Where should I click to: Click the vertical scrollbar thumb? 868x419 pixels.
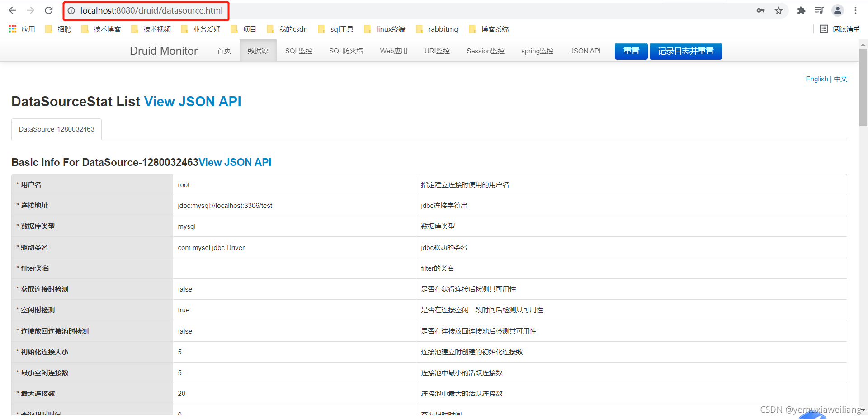(x=863, y=87)
